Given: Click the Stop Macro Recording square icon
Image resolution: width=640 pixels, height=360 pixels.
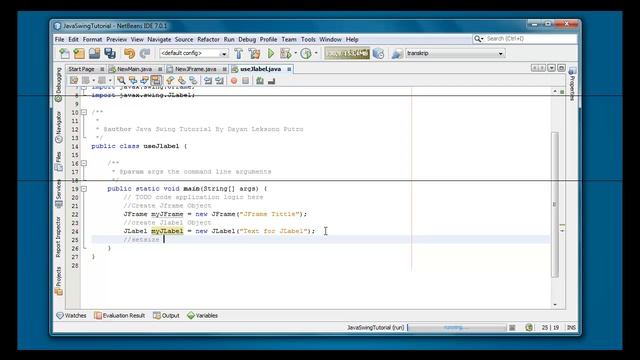Looking at the screenshot, I should (x=245, y=81).
